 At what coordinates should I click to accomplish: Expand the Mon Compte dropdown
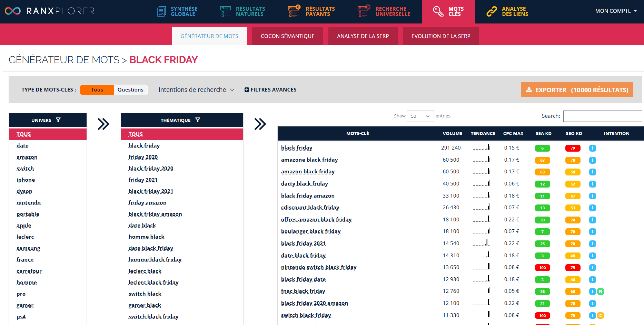[616, 11]
